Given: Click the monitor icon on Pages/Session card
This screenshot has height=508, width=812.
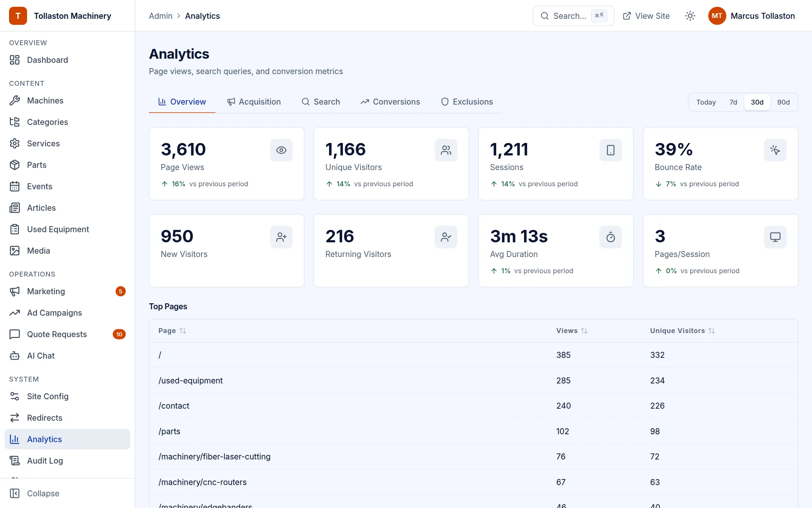Looking at the screenshot, I should pyautogui.click(x=775, y=237).
